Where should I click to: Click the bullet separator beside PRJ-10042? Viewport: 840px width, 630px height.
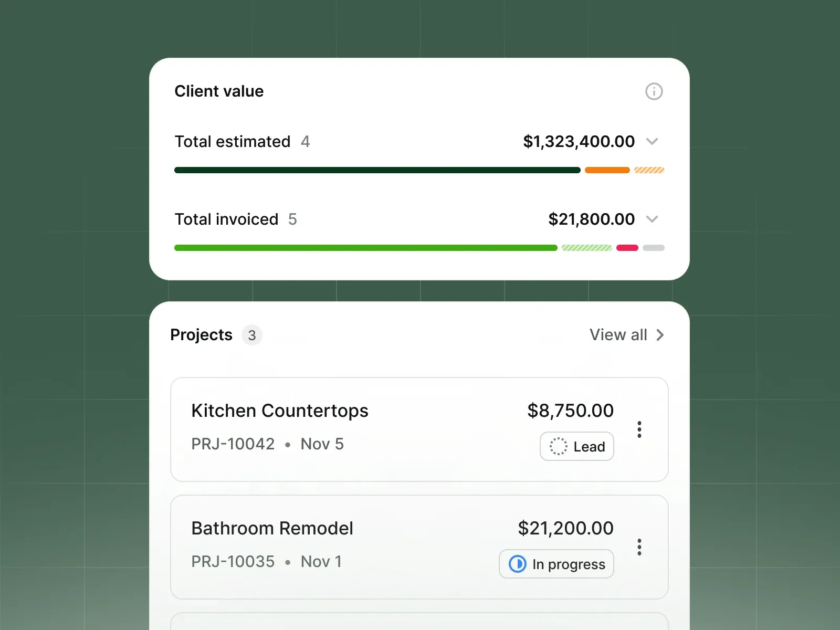click(x=288, y=444)
